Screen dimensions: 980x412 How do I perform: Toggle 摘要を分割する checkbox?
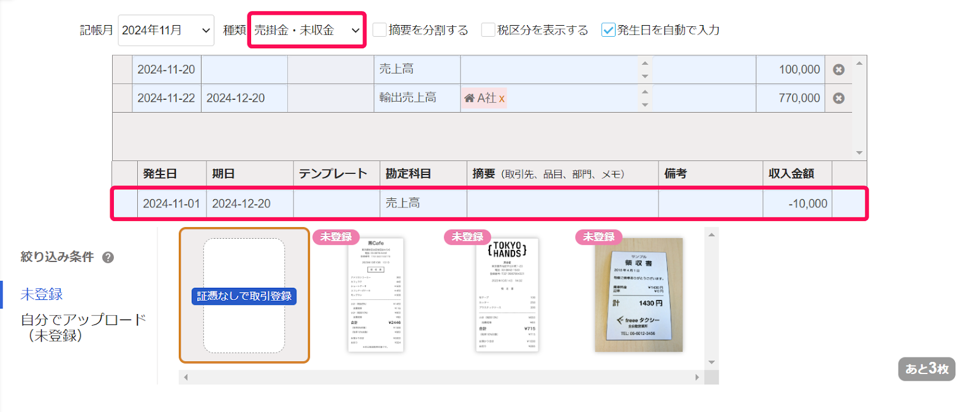pyautogui.click(x=380, y=30)
